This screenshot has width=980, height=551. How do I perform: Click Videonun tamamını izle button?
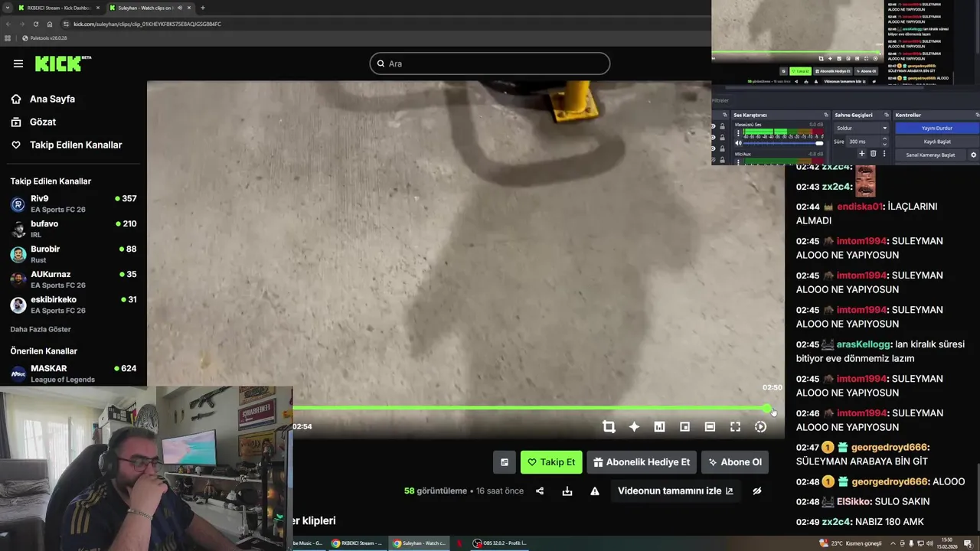(x=675, y=491)
